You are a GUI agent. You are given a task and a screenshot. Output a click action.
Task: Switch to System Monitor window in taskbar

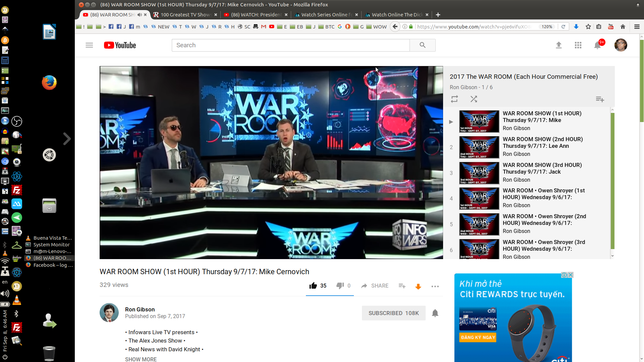pyautogui.click(x=49, y=245)
